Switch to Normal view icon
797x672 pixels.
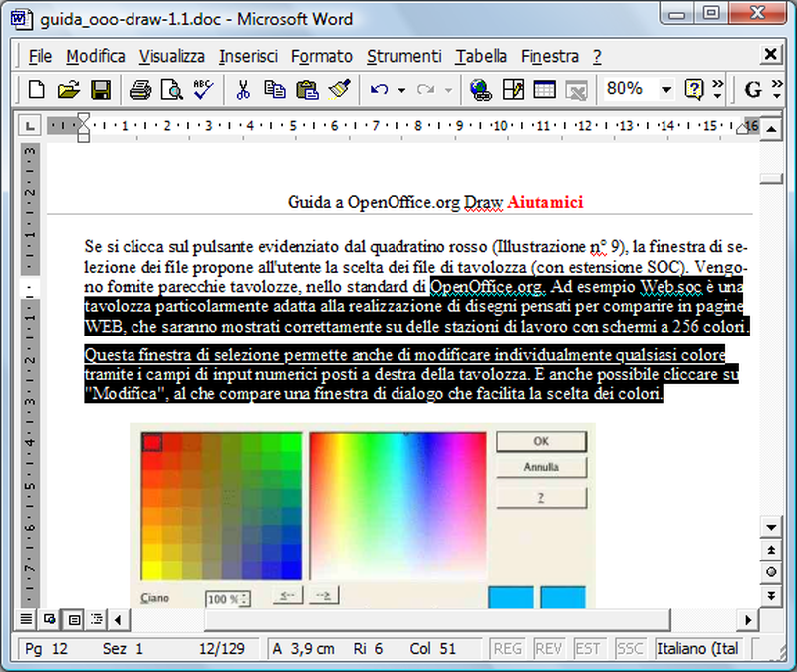point(26,619)
